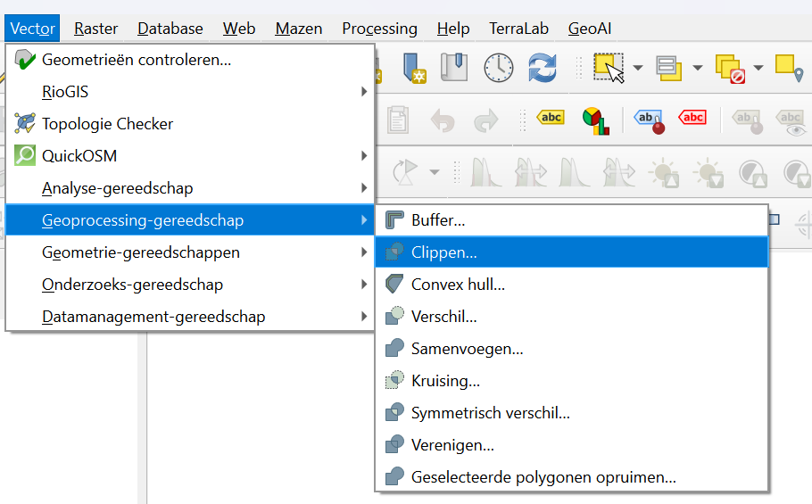Expand Datamanagement-gereedschap submenu
This screenshot has height=504, width=812.
point(190,316)
